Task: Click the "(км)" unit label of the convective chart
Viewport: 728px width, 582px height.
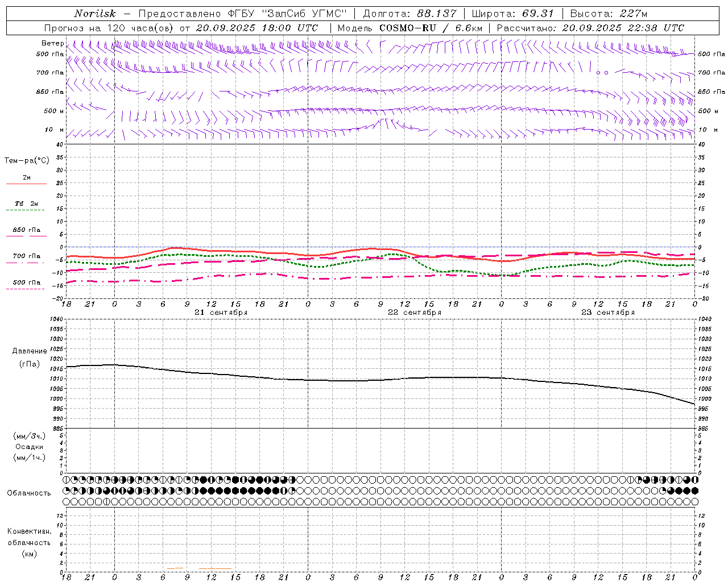Action: (29, 554)
